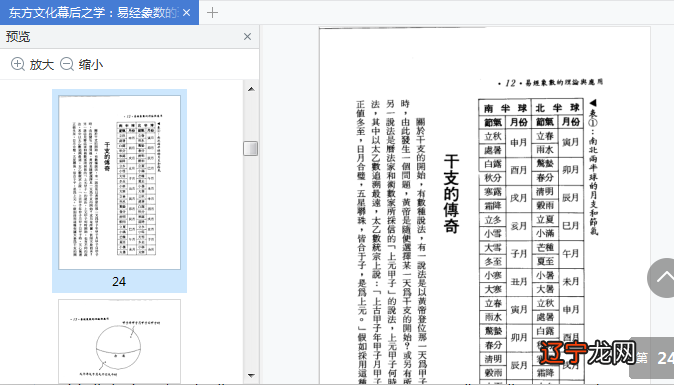Click the 放大 magnifier plus icon
This screenshot has height=385, width=674.
(18, 64)
